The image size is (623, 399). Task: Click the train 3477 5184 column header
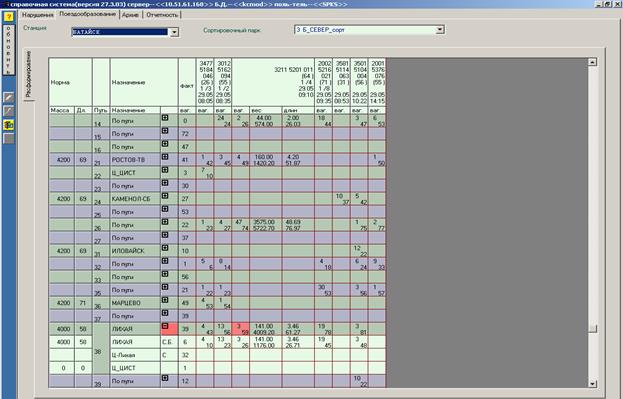tap(205, 82)
